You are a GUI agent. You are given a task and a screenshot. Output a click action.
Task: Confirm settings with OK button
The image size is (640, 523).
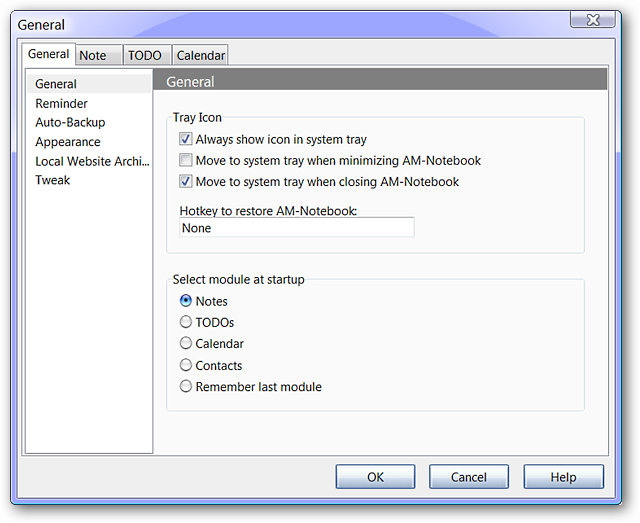375,476
